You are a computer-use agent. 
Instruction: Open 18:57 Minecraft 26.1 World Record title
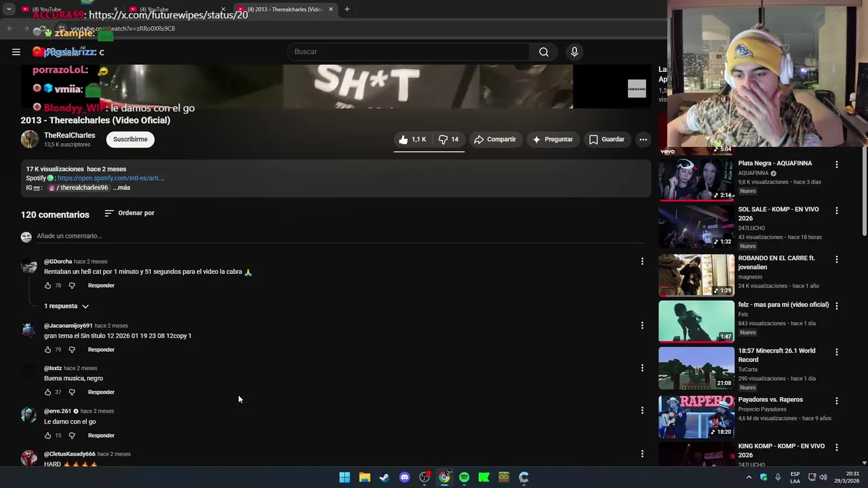point(777,355)
